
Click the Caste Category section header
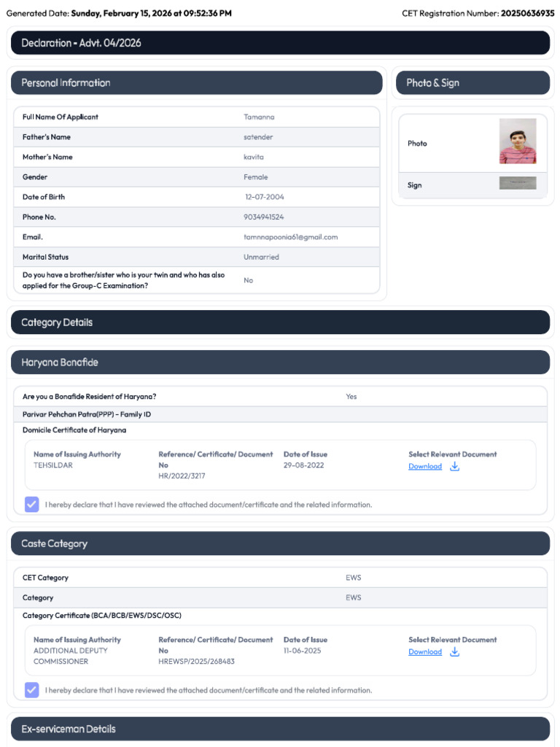(x=281, y=543)
